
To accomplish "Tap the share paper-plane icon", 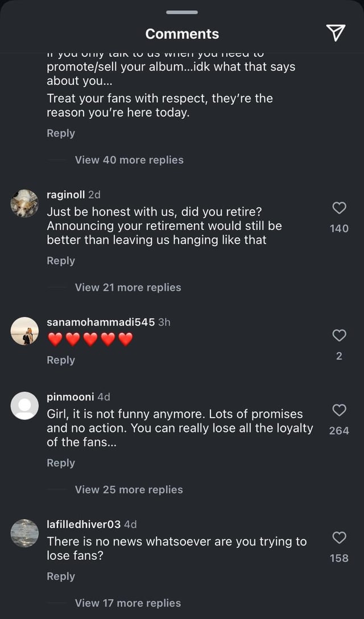I will 336,33.
